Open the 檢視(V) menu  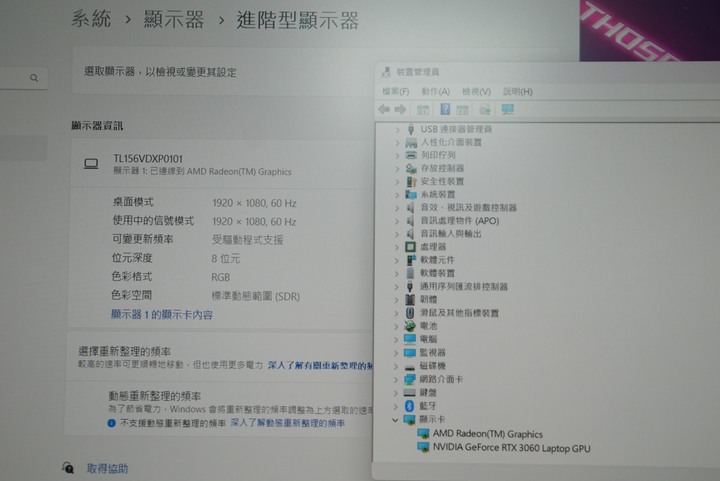pyautogui.click(x=477, y=92)
